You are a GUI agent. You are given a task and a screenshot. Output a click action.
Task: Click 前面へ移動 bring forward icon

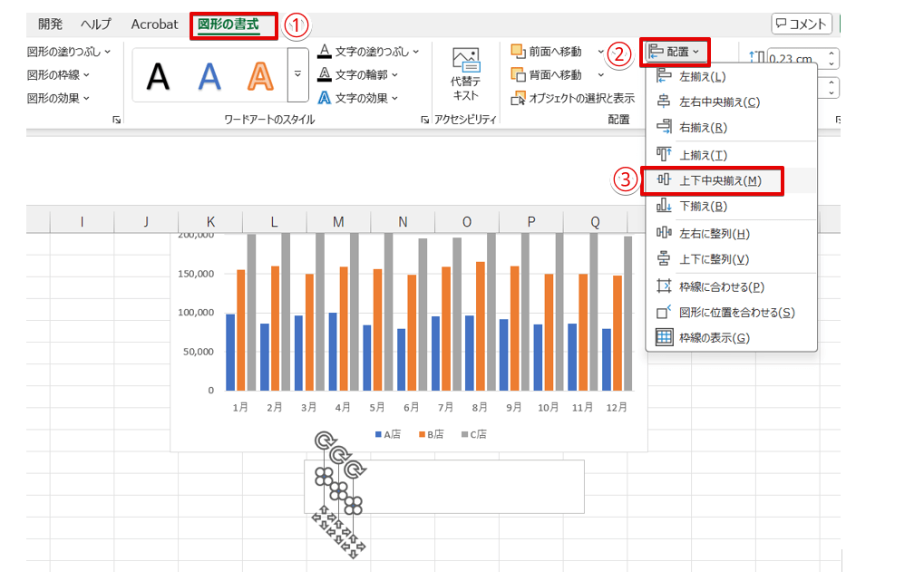[x=518, y=52]
